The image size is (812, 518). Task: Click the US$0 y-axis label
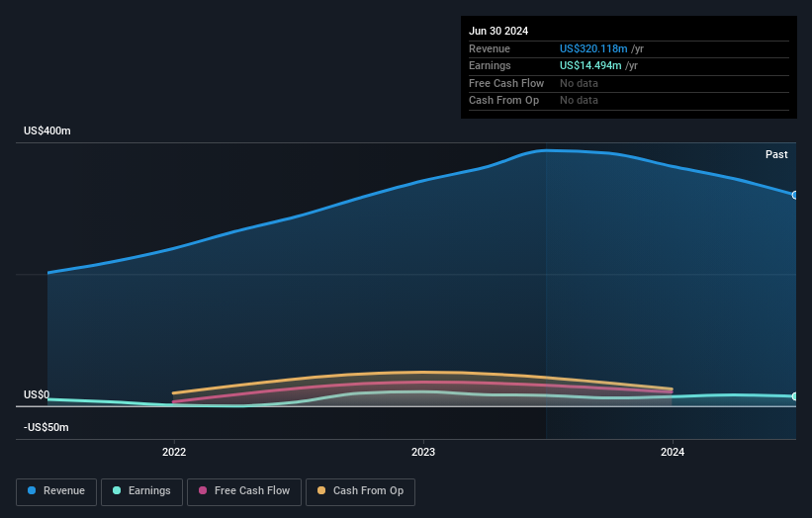[37, 394]
